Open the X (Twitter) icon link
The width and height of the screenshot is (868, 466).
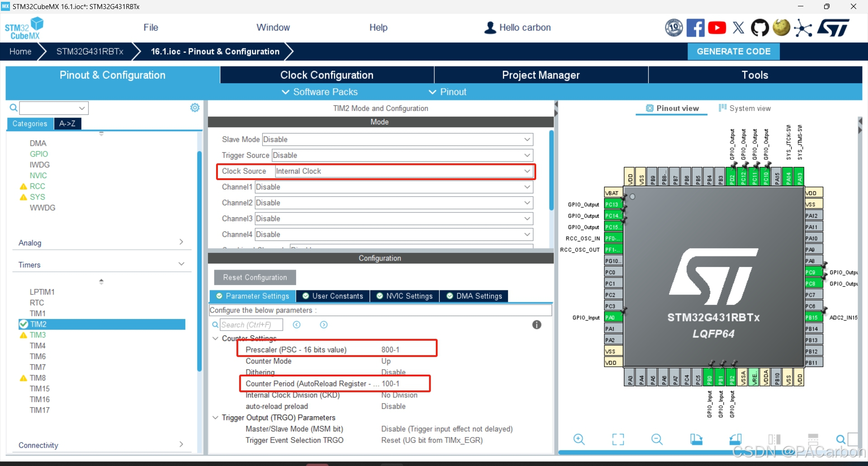[738, 28]
